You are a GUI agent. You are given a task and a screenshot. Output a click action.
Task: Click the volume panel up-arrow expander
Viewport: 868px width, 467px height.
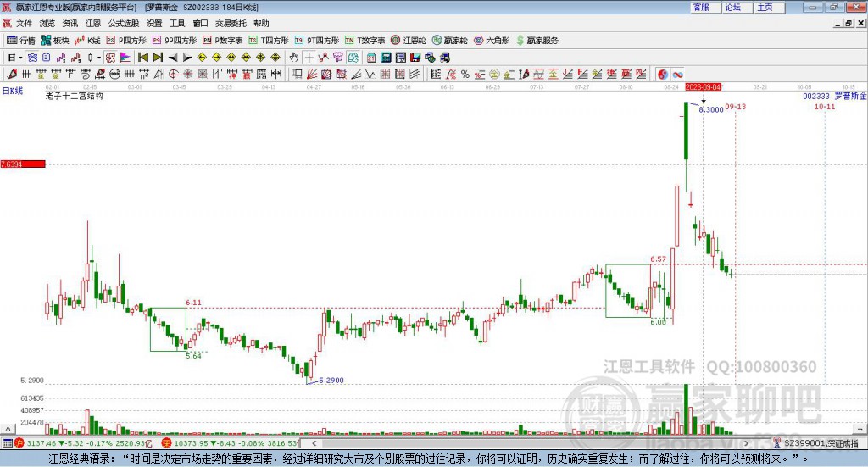tap(8, 429)
